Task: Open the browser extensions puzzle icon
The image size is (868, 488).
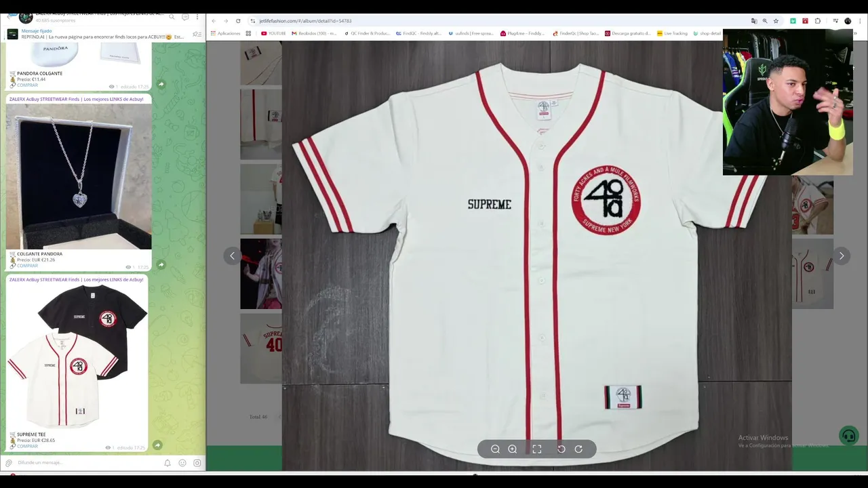Action: pyautogui.click(x=818, y=21)
